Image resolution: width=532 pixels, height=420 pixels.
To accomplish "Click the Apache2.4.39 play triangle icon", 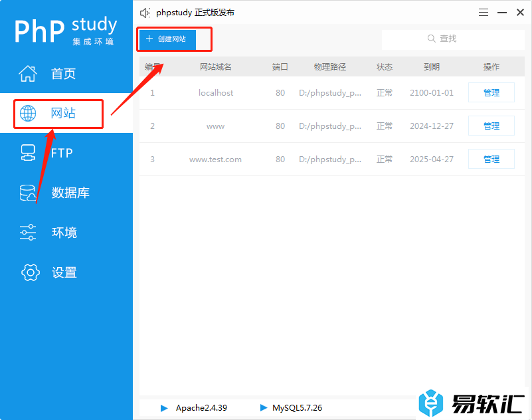I will 164,408.
